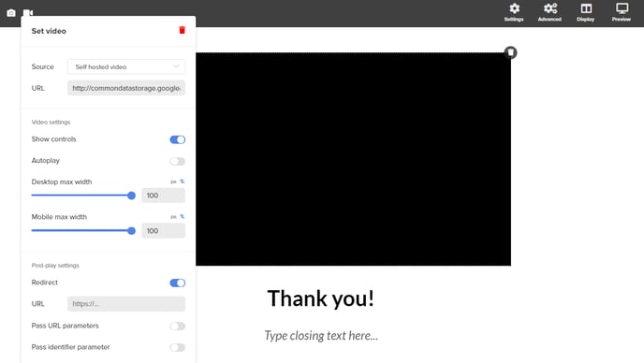This screenshot has width=644, height=363.
Task: Open the Settings gear in top bar
Action: (x=514, y=12)
